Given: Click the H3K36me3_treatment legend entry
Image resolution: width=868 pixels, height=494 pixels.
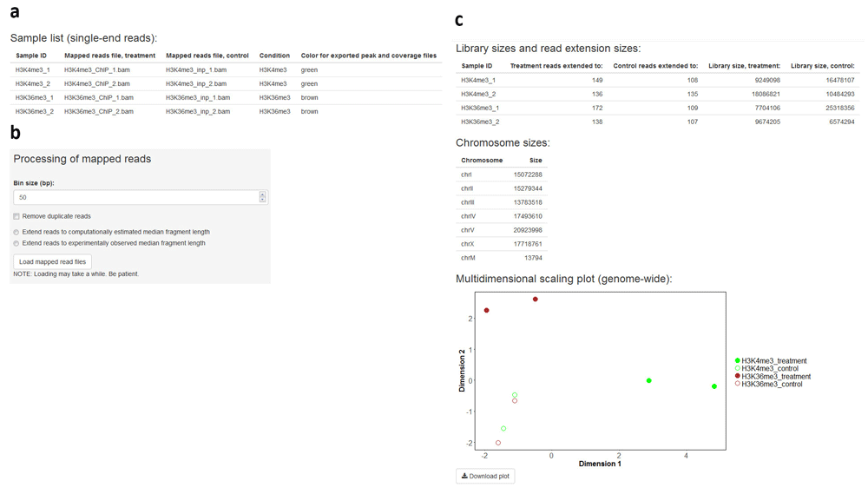Looking at the screenshot, I should (x=773, y=377).
